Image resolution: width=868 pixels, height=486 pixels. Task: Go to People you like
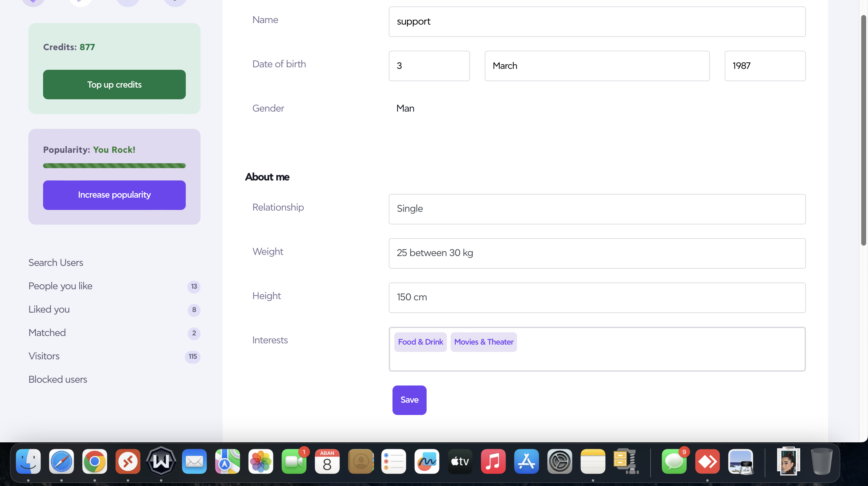click(x=61, y=286)
